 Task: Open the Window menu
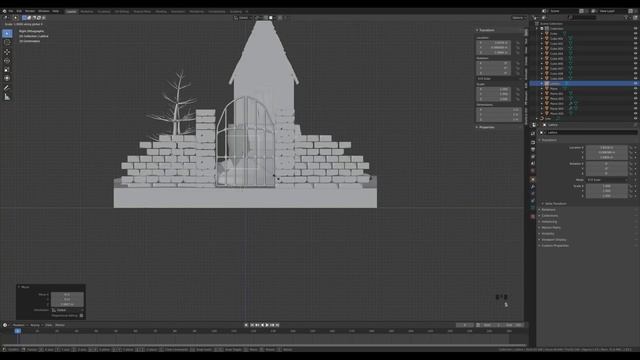44,11
